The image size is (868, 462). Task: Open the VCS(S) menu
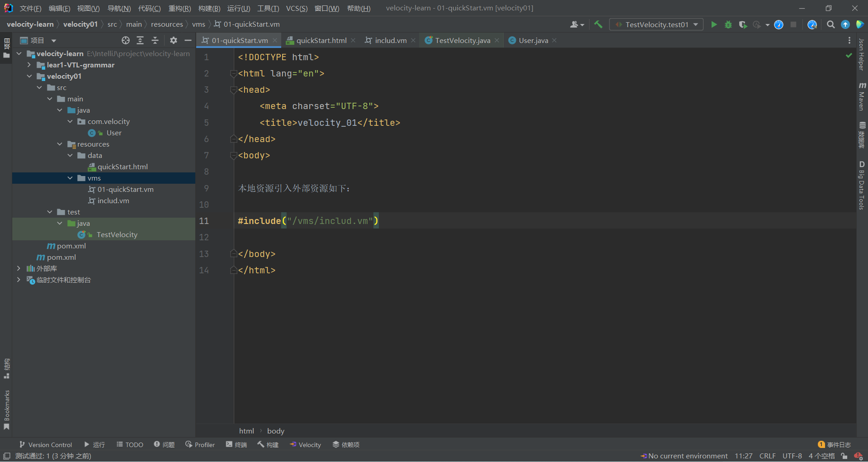click(297, 8)
